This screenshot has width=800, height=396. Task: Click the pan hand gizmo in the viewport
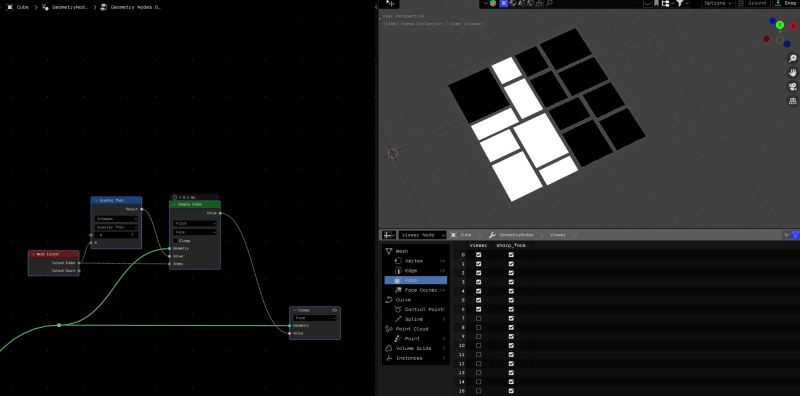pos(793,72)
